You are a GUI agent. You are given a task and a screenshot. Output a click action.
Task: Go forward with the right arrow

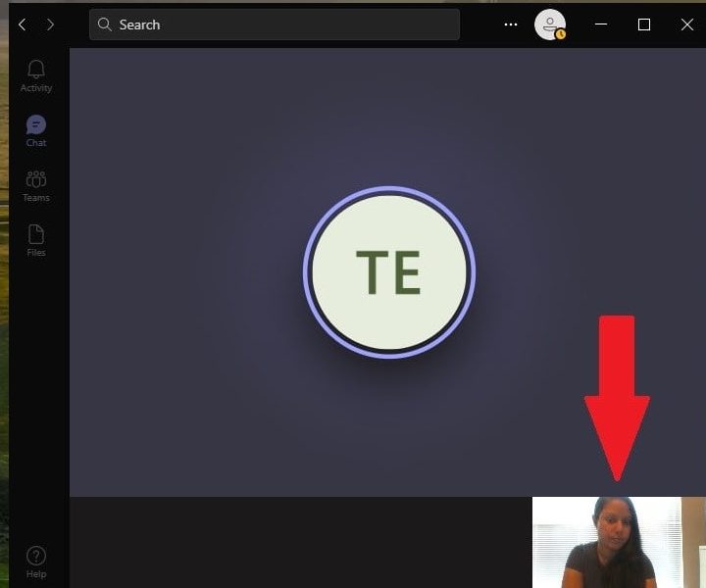(50, 24)
